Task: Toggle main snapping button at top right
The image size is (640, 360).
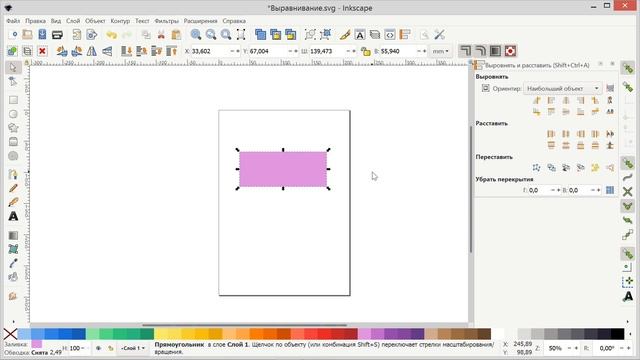Action: tap(628, 69)
